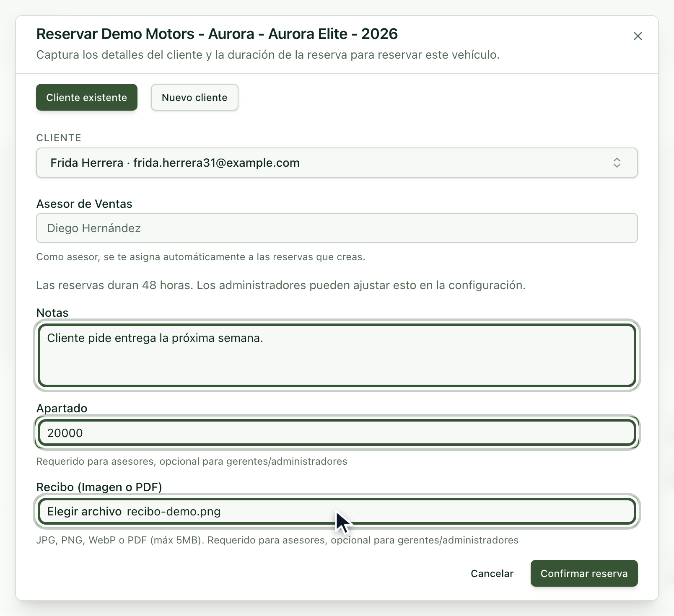
Task: Click the Apartado field containing 20000
Action: click(337, 433)
